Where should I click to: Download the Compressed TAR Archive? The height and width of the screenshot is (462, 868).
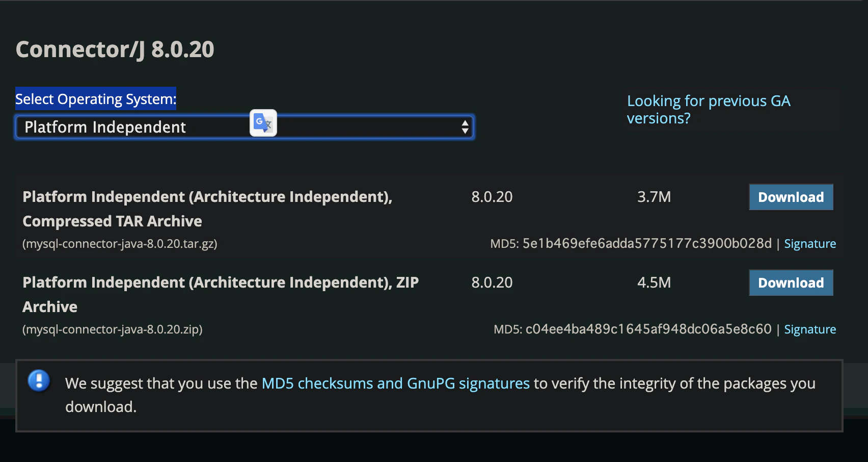pos(791,197)
